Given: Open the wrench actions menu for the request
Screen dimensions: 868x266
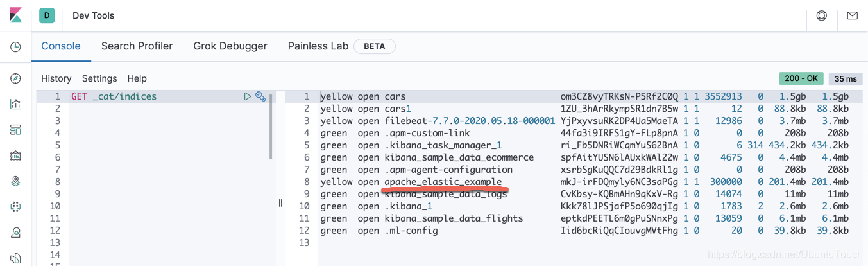Looking at the screenshot, I should coord(260,96).
